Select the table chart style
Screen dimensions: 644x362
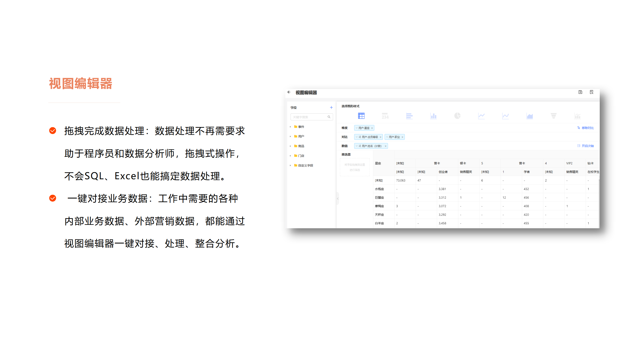pyautogui.click(x=361, y=116)
